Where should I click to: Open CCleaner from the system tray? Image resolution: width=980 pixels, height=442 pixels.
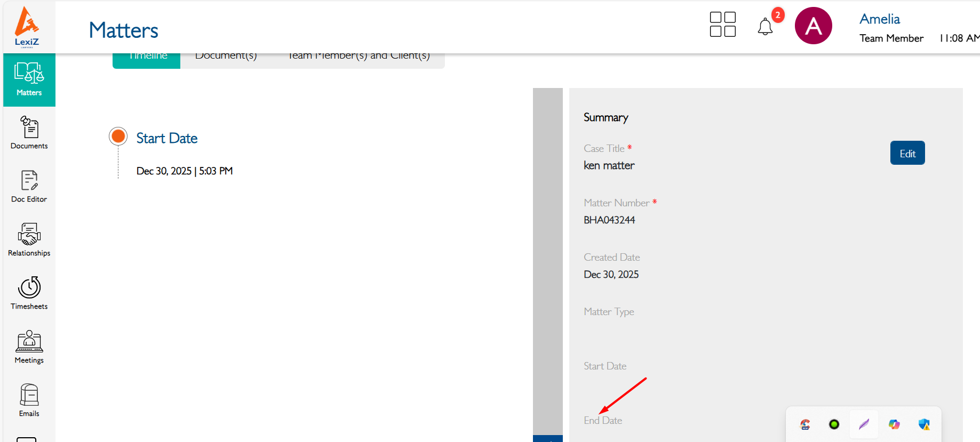[x=805, y=424]
